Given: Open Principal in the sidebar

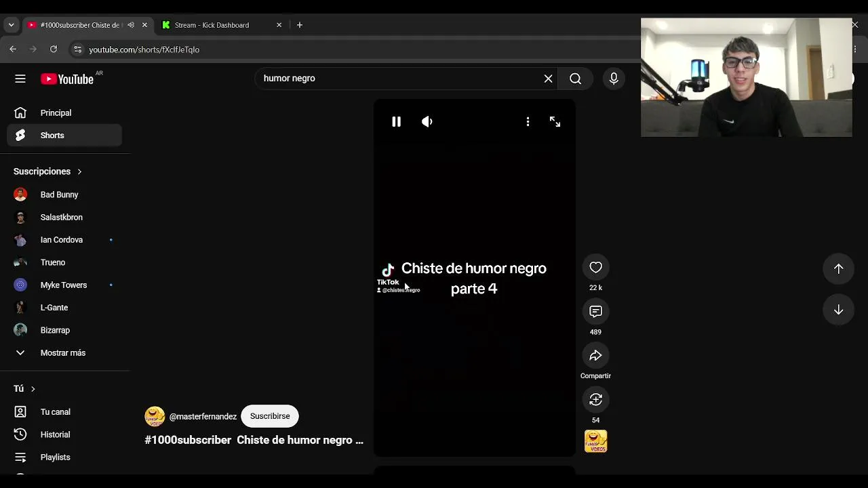Looking at the screenshot, I should [x=64, y=113].
